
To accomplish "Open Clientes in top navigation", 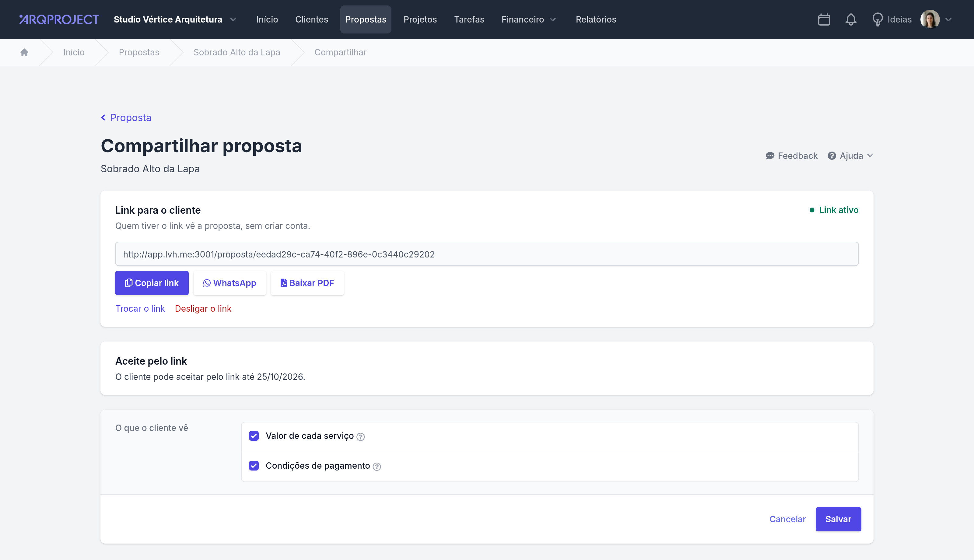I will click(x=311, y=19).
